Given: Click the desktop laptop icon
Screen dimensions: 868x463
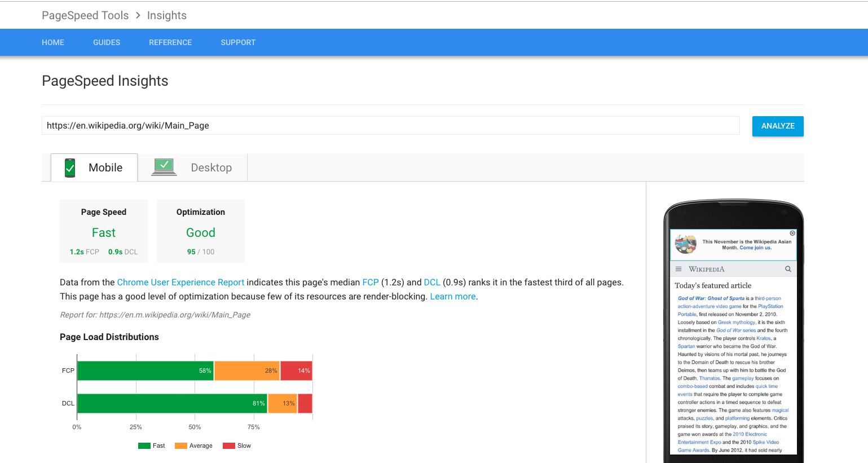Looking at the screenshot, I should pos(164,167).
